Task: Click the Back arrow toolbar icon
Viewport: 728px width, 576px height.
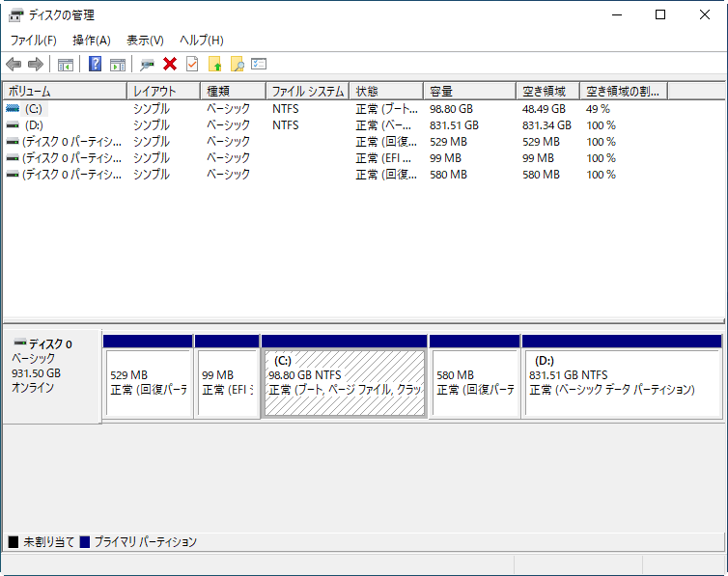Action: point(14,64)
